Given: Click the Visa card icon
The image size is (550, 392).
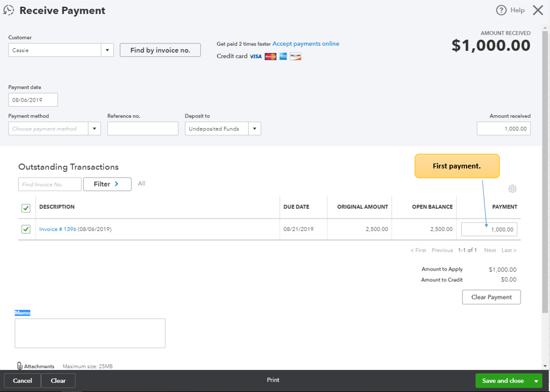Looking at the screenshot, I should pos(256,56).
